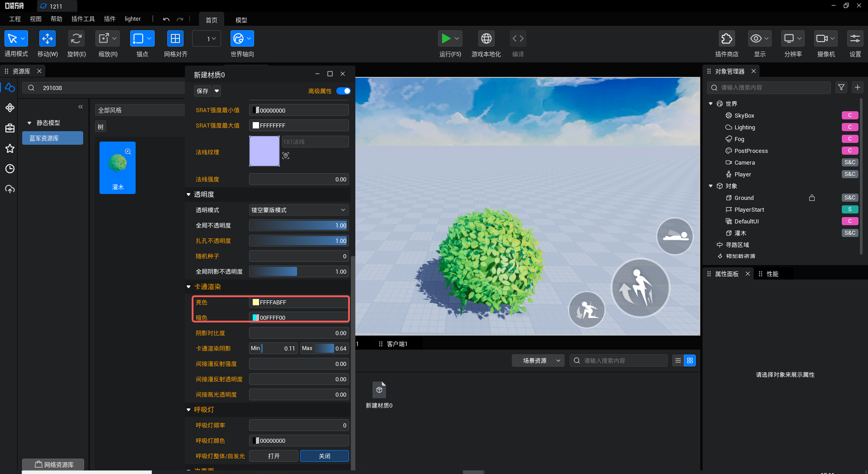The image size is (868, 474).
Task: Click the redo arrow in menu bar
Action: coord(180,19)
